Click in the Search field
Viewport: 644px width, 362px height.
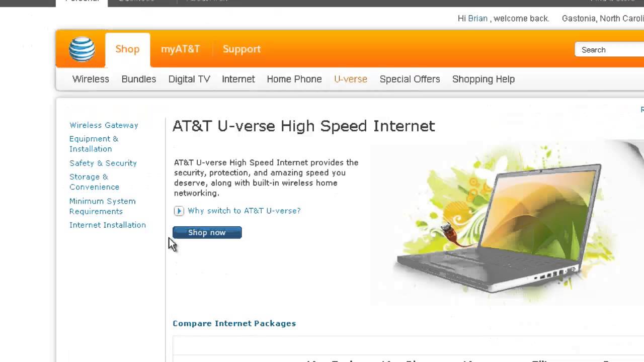pyautogui.click(x=609, y=49)
